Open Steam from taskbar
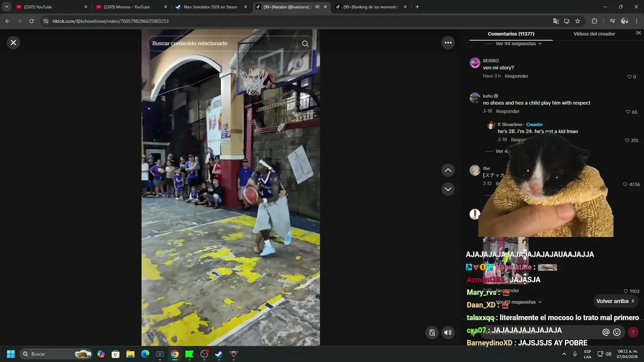 (219, 354)
